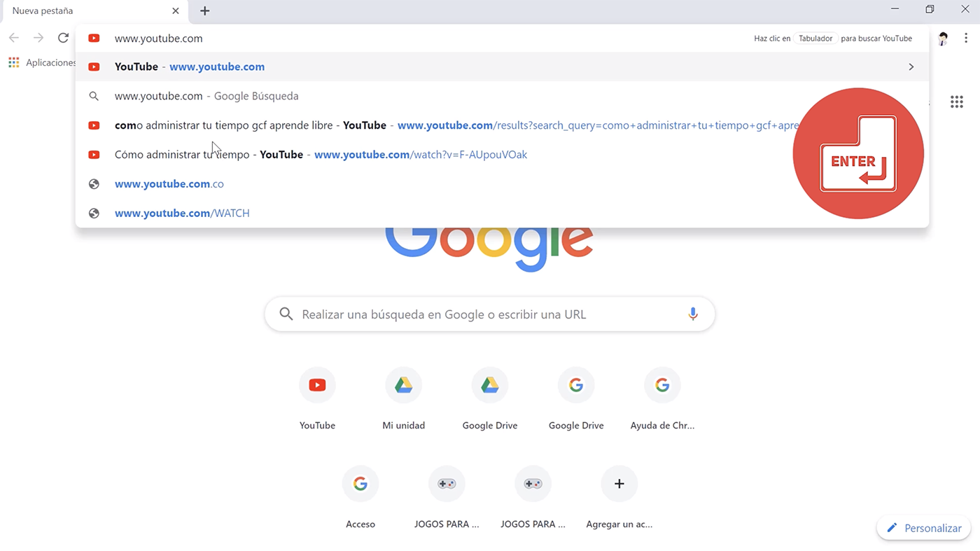Open the user profile avatar

point(943,39)
